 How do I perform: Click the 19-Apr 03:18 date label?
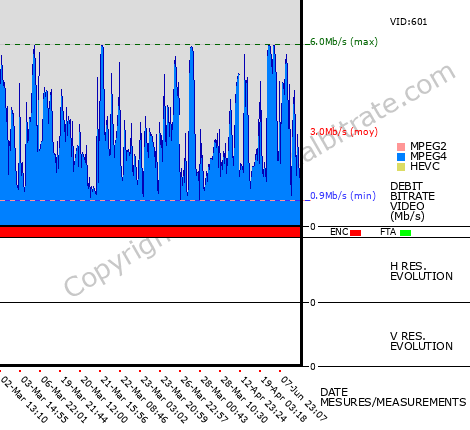click(x=283, y=400)
